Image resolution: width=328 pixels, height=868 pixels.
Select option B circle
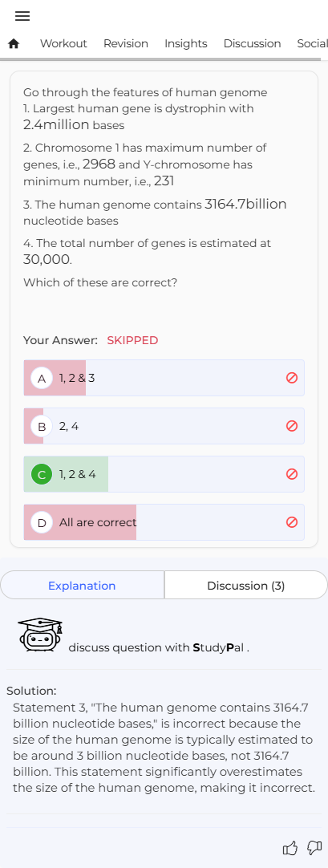click(42, 427)
